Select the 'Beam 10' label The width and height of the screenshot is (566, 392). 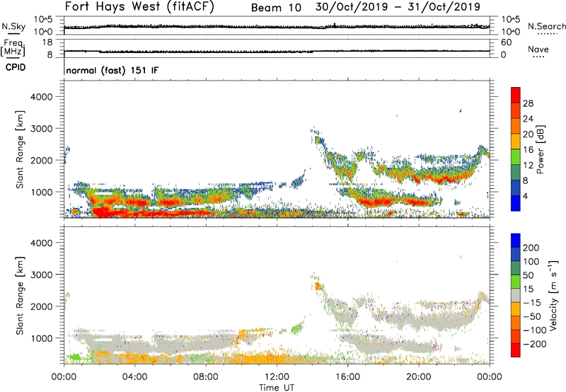pyautogui.click(x=276, y=8)
